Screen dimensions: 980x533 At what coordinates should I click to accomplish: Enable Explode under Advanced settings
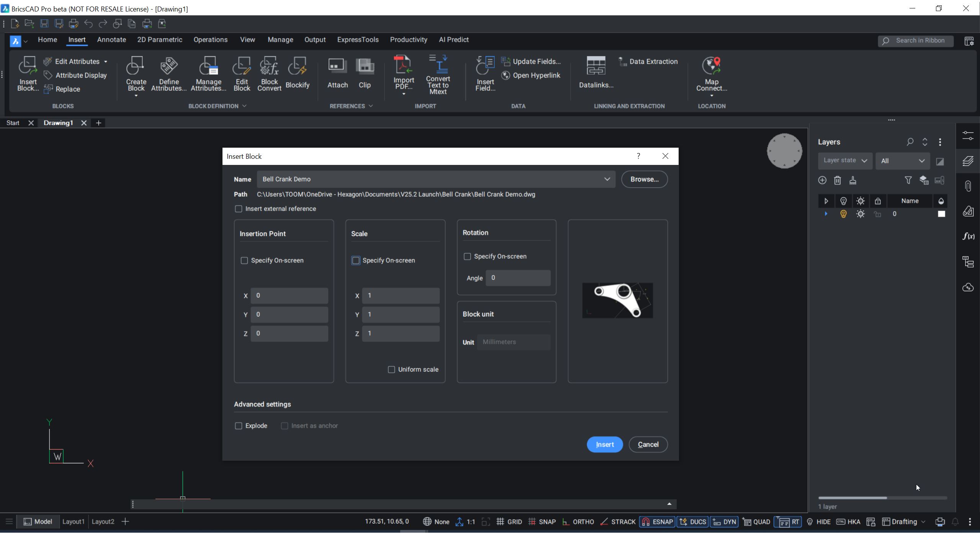click(x=239, y=425)
